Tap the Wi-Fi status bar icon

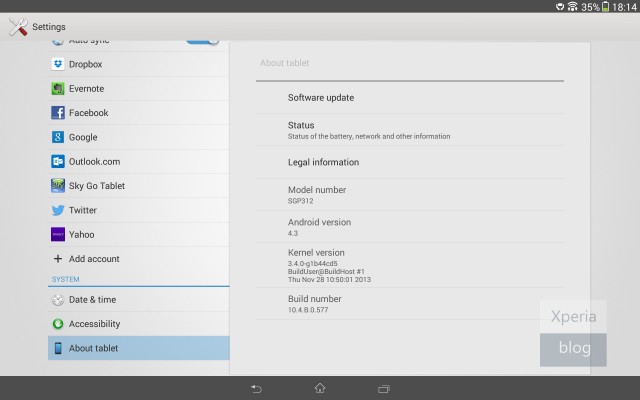(x=572, y=7)
